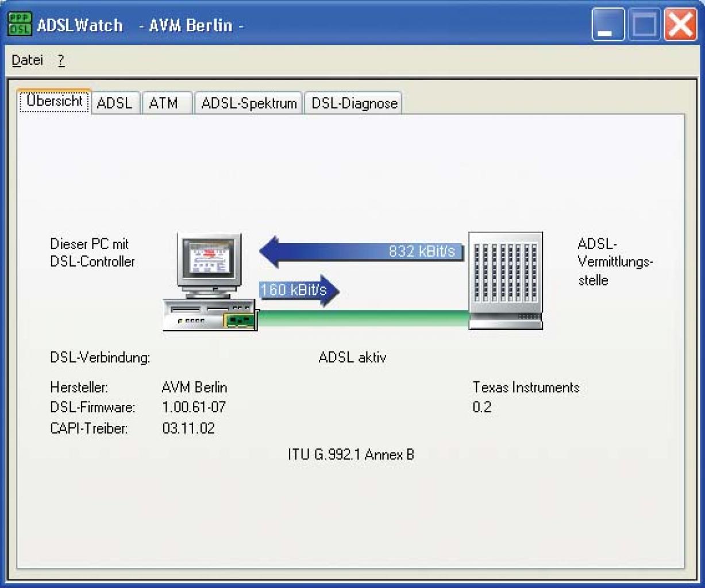Open the Datei menu
This screenshot has width=705, height=588.
[27, 60]
